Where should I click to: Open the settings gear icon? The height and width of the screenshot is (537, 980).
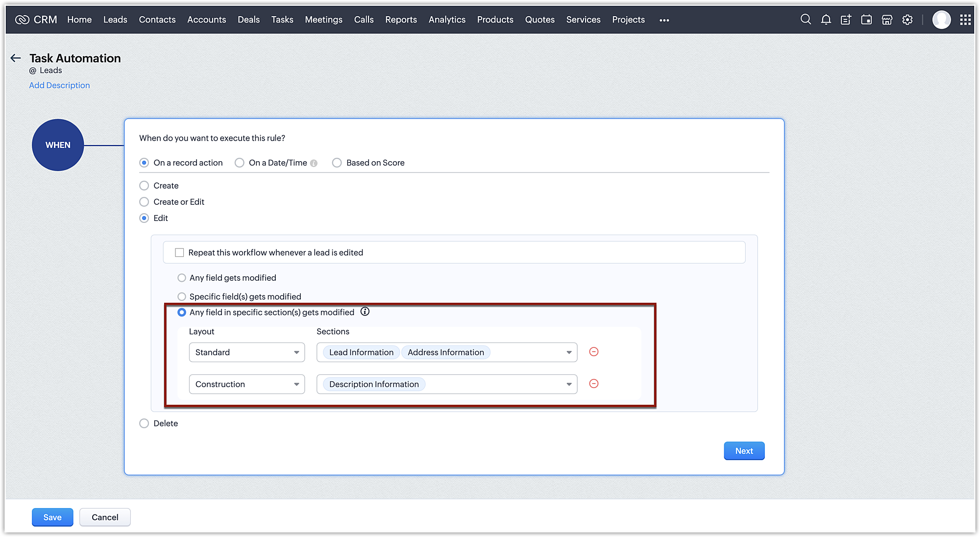[907, 20]
